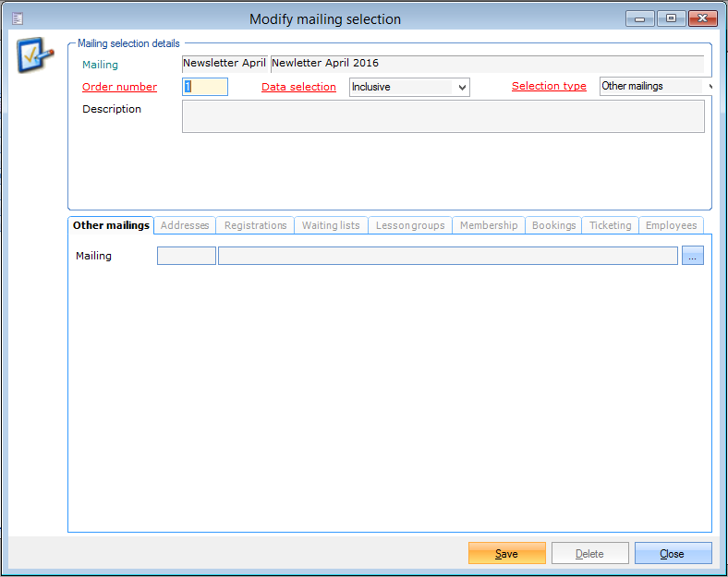Go to the Waiting lists tab

point(331,225)
